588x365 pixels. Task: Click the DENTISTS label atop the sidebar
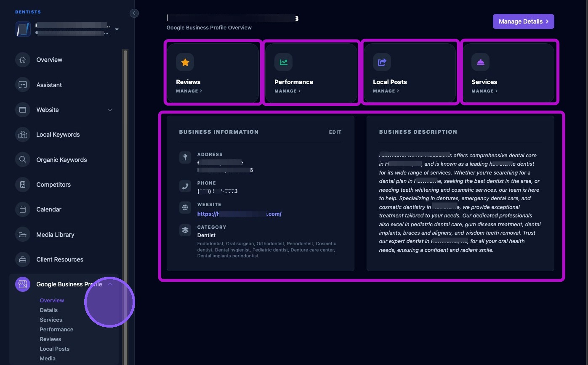click(x=28, y=12)
